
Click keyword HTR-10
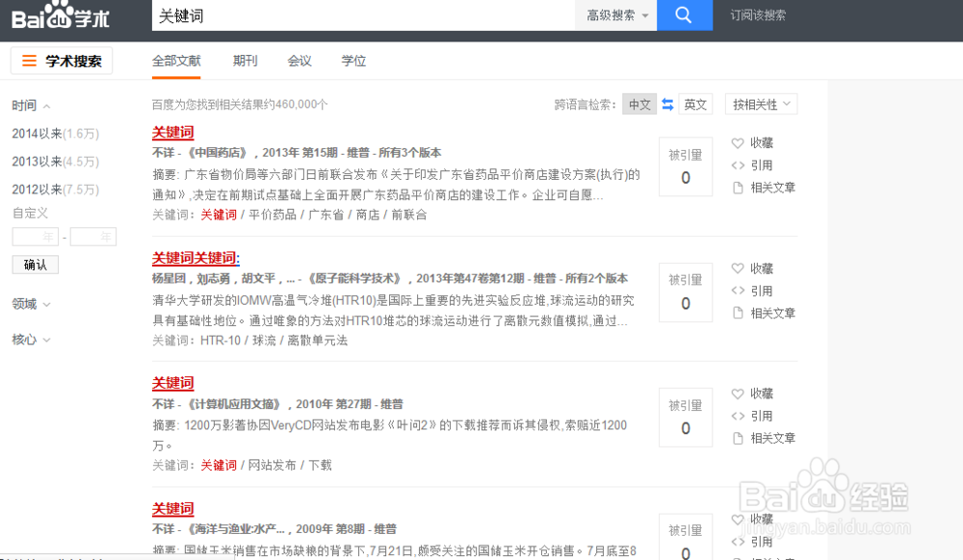(x=221, y=341)
